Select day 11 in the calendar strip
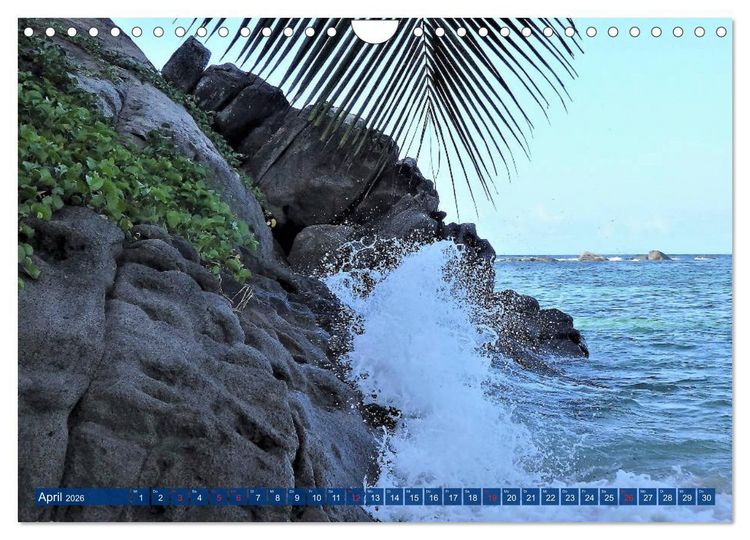Viewport: 750px width, 540px height. [336, 497]
